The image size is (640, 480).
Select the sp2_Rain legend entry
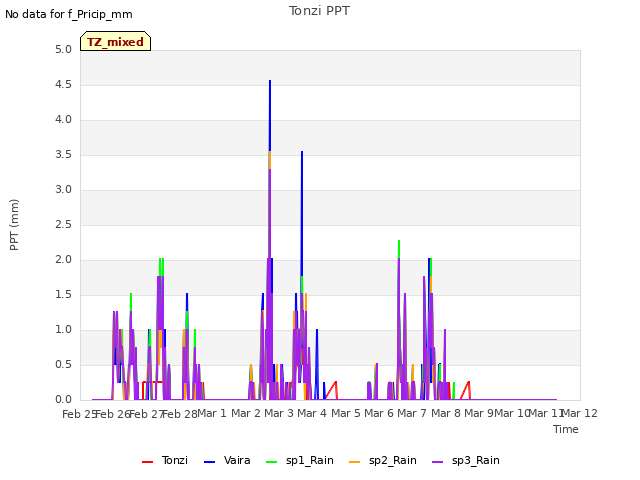pos(383,460)
